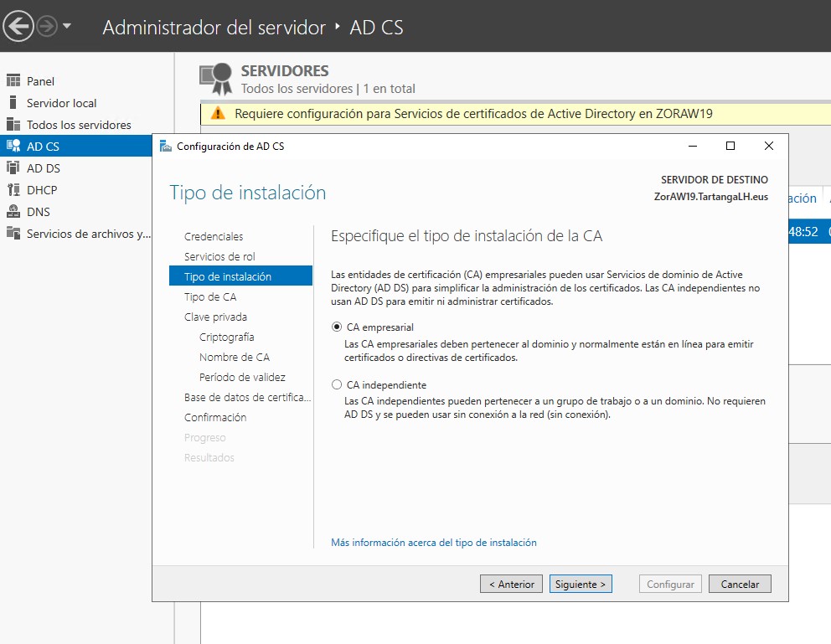Image resolution: width=831 pixels, height=644 pixels.
Task: Select the AD DS role icon
Action: [x=13, y=167]
